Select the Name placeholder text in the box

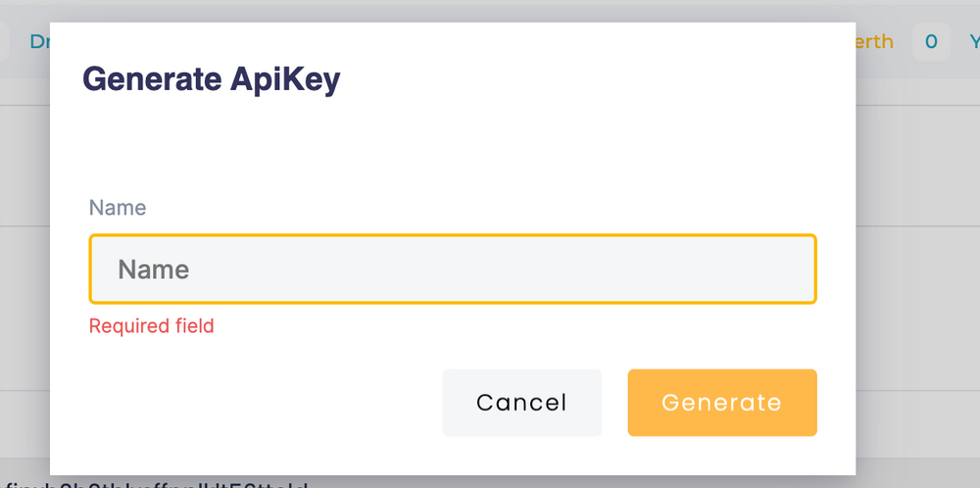(154, 269)
